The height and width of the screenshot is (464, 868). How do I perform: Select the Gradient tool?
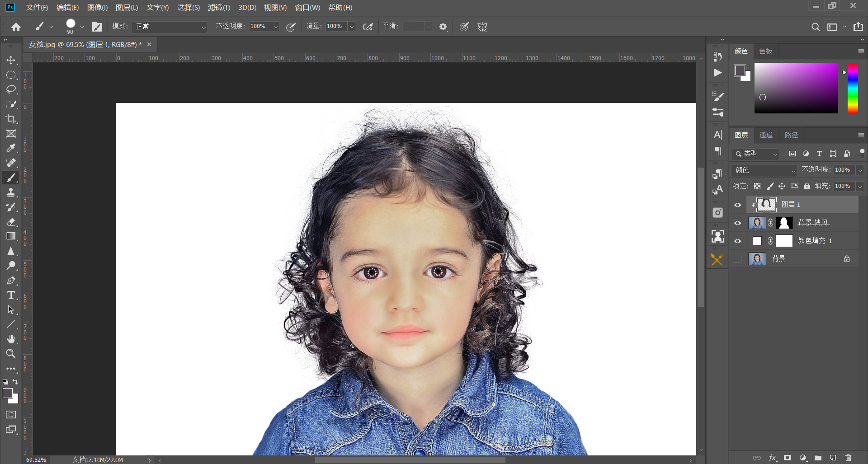click(11, 236)
